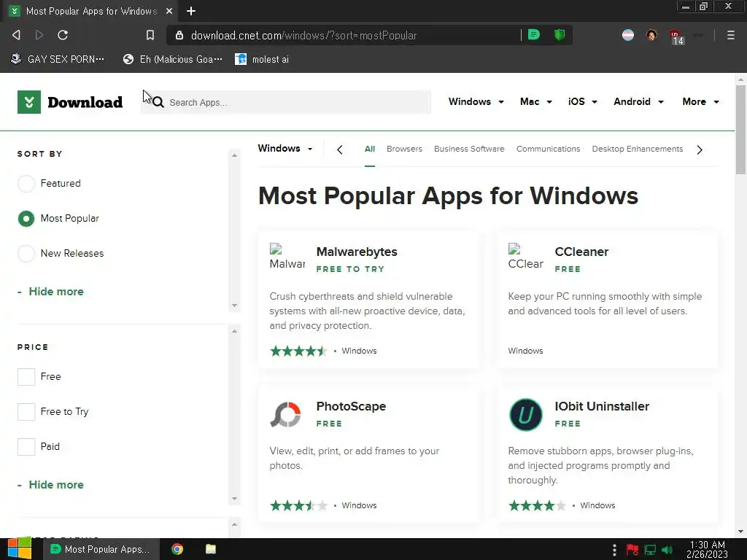
Task: Open a new browser tab with plus icon
Action: coord(191,11)
